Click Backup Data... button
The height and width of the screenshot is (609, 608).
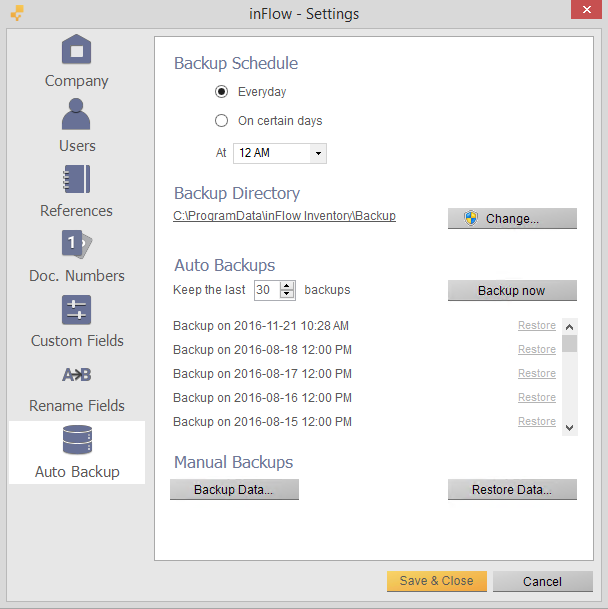point(234,489)
